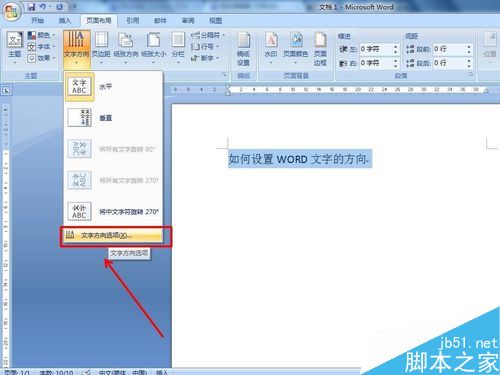
Task: Click the Watermark icon
Action: pos(271,48)
